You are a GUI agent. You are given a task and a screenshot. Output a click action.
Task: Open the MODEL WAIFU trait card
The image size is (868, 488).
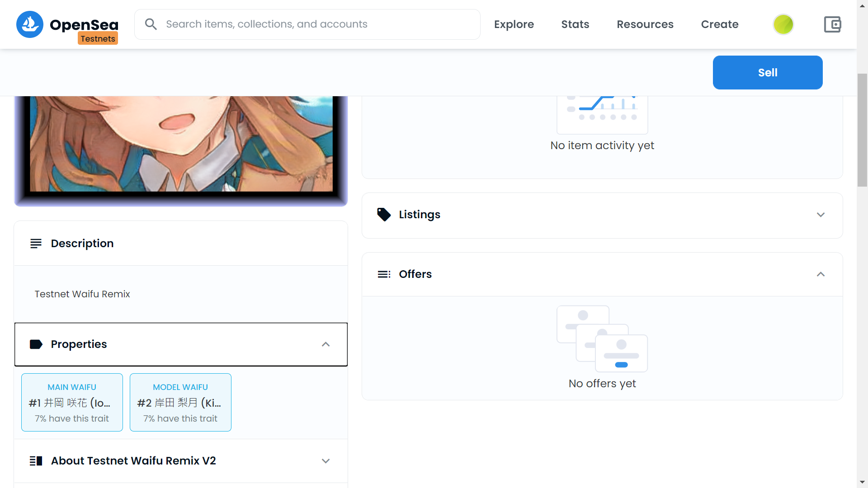(x=180, y=402)
